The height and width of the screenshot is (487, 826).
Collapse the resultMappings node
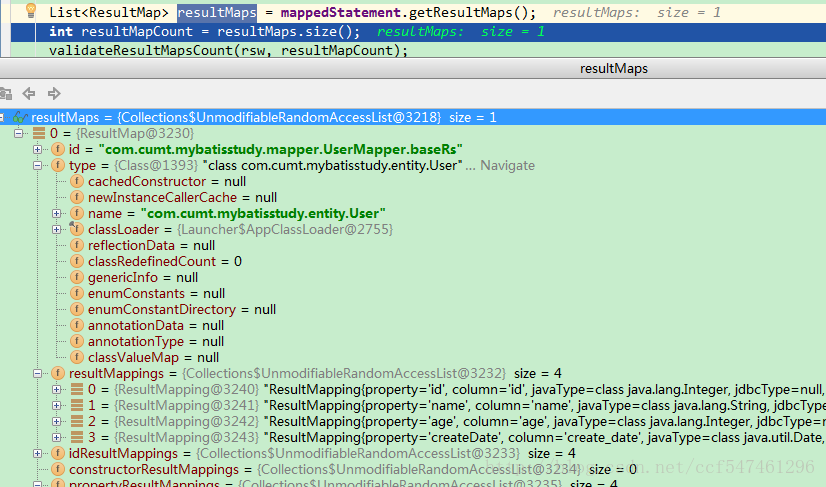tap(37, 373)
